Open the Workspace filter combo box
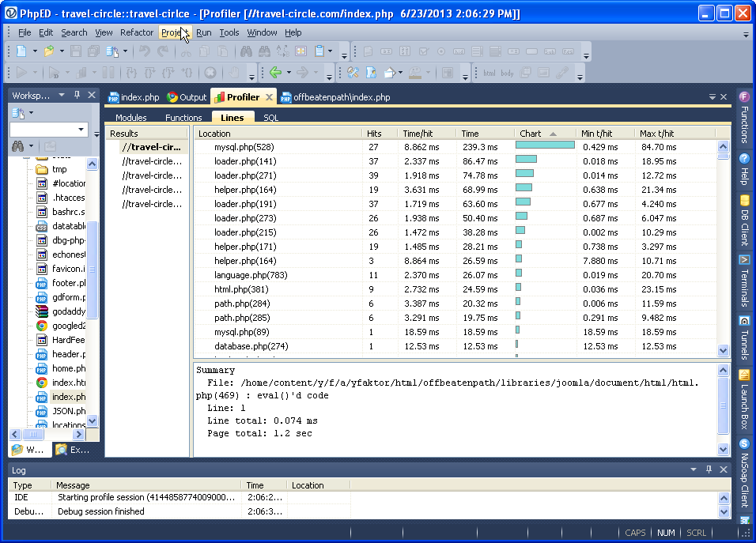756x543 pixels. coord(81,130)
